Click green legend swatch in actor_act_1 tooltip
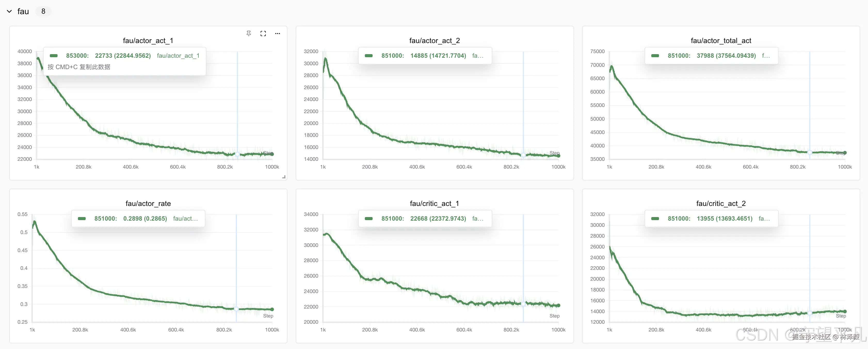The image size is (868, 349). tap(54, 55)
